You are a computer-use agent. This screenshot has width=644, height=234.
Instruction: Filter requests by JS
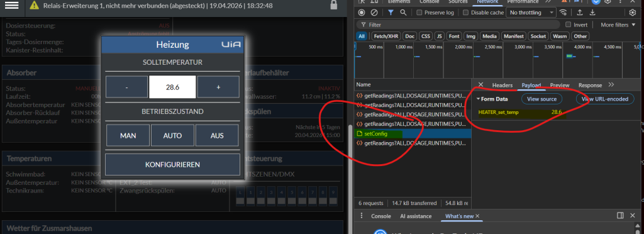tap(440, 36)
